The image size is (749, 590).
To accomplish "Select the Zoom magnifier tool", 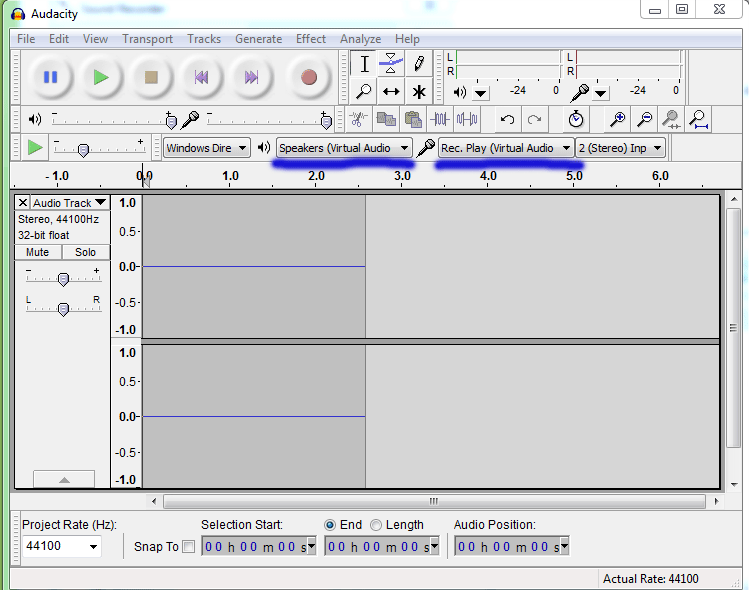I will tap(364, 91).
